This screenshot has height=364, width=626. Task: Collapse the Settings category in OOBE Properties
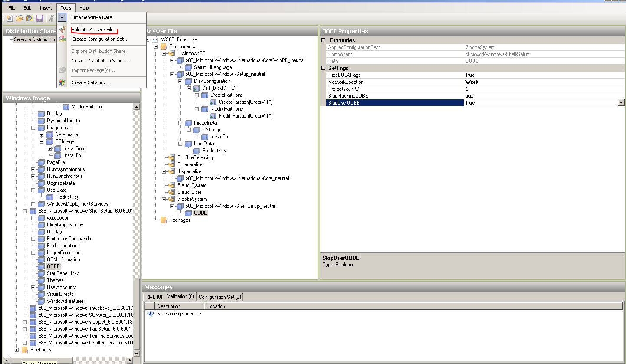tap(323, 68)
